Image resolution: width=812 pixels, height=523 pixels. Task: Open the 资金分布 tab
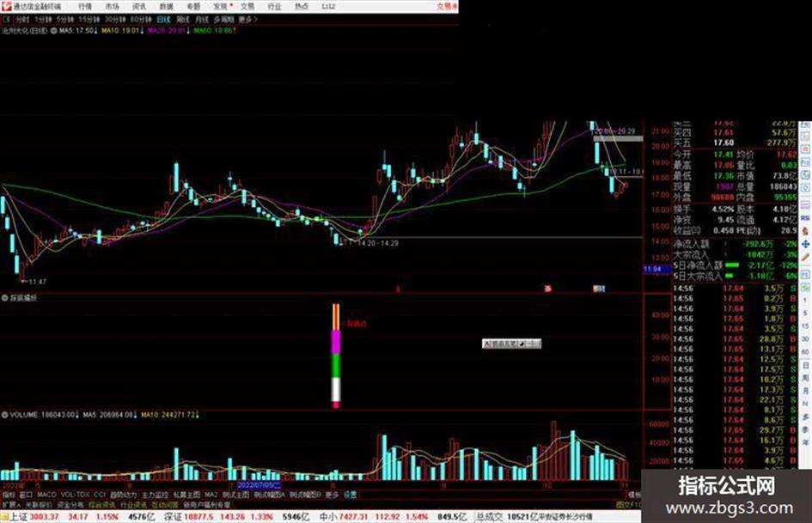70,504
